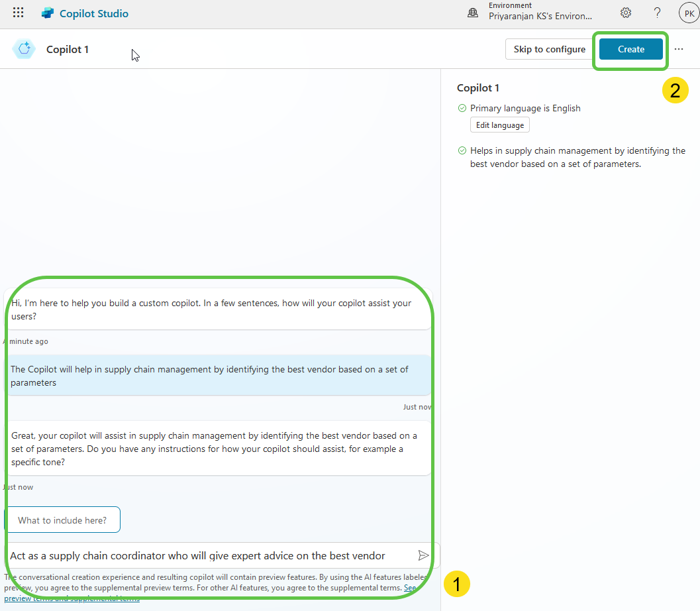Click the Copilot Studio title text
The image size is (700, 611).
tap(94, 13)
